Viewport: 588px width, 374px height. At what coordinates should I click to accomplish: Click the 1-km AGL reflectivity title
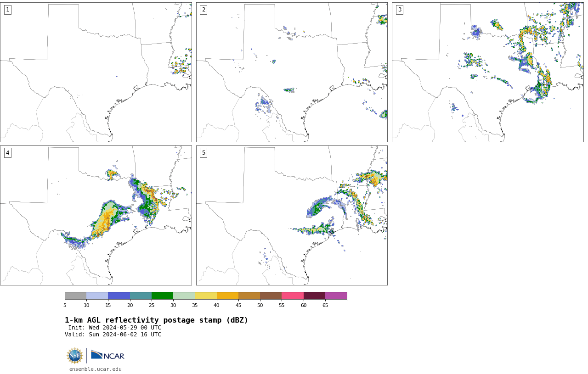coord(156,320)
